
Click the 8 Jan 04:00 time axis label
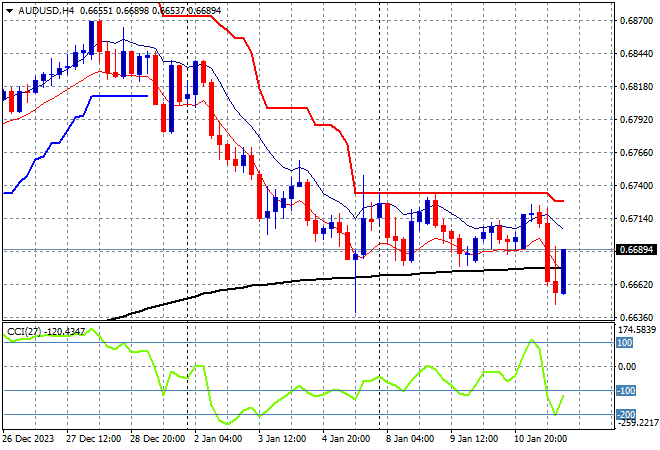point(411,437)
